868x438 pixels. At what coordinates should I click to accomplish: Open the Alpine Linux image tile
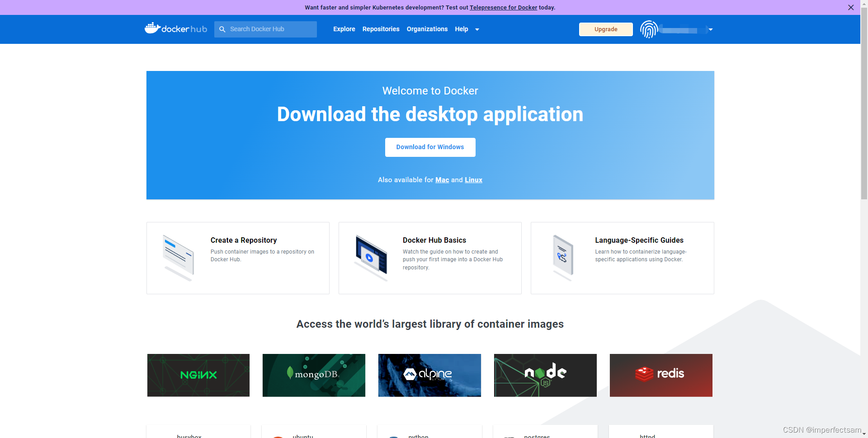429,375
